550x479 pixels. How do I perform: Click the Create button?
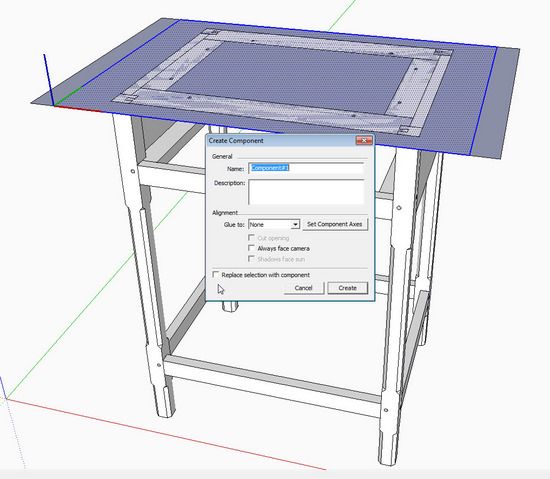[348, 288]
